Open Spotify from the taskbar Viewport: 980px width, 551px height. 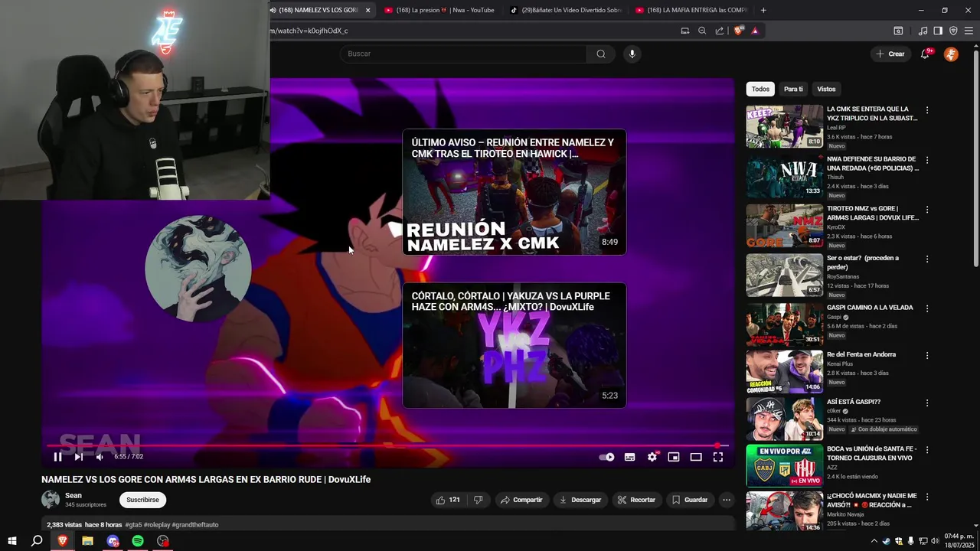pyautogui.click(x=138, y=541)
